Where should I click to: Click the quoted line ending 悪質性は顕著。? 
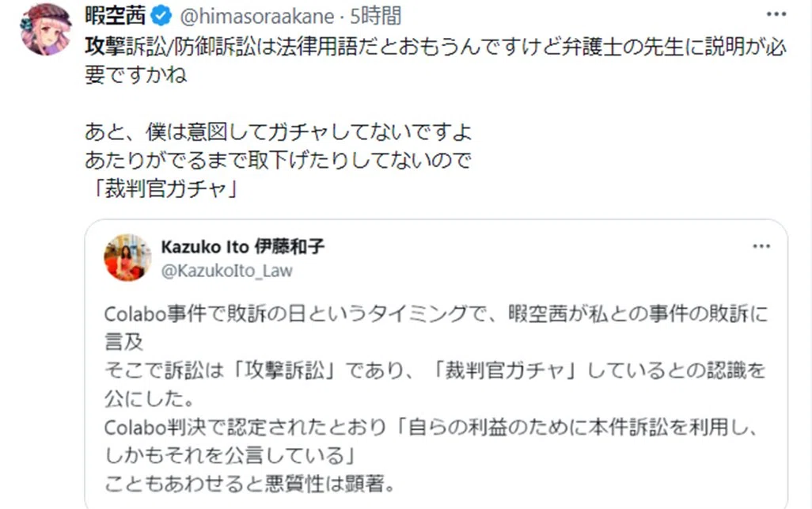point(250,484)
